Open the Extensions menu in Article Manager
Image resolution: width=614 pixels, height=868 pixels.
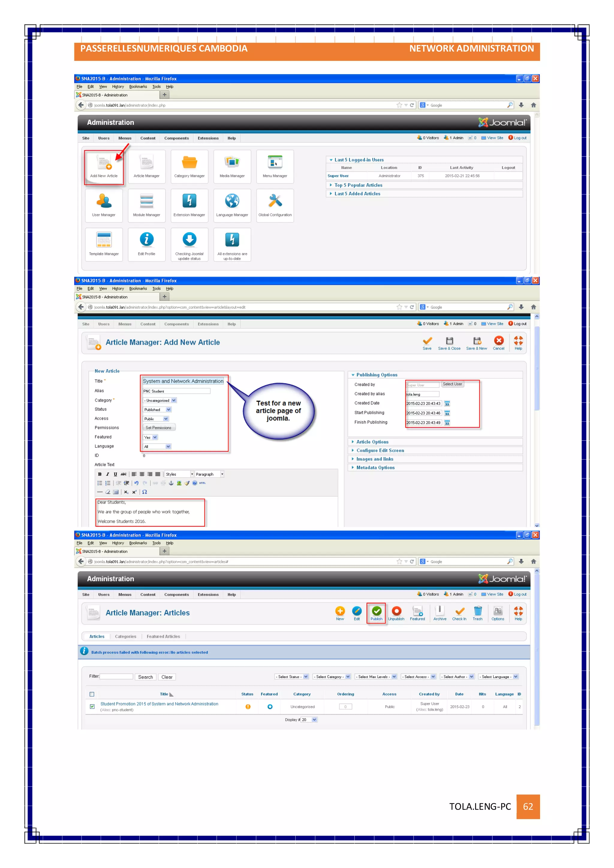click(208, 595)
